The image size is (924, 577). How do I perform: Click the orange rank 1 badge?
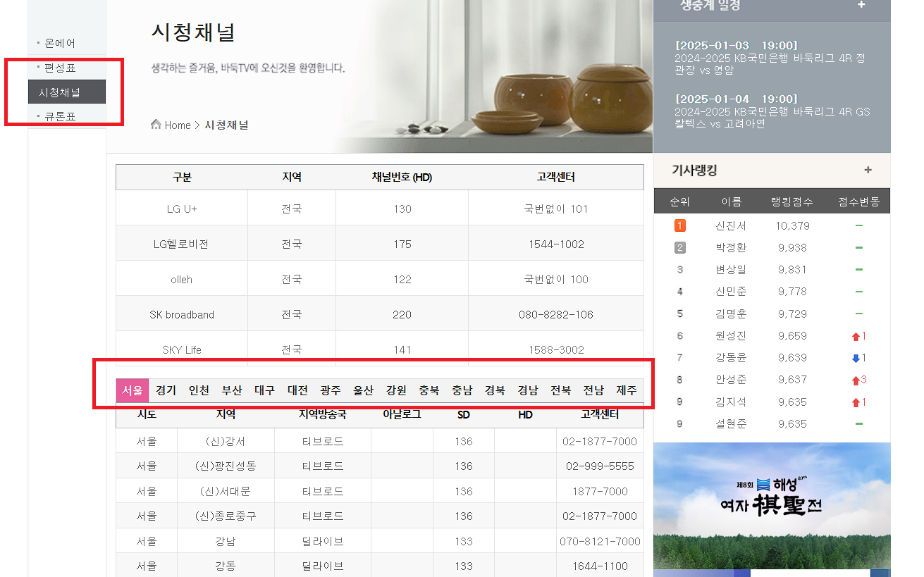pos(680,225)
